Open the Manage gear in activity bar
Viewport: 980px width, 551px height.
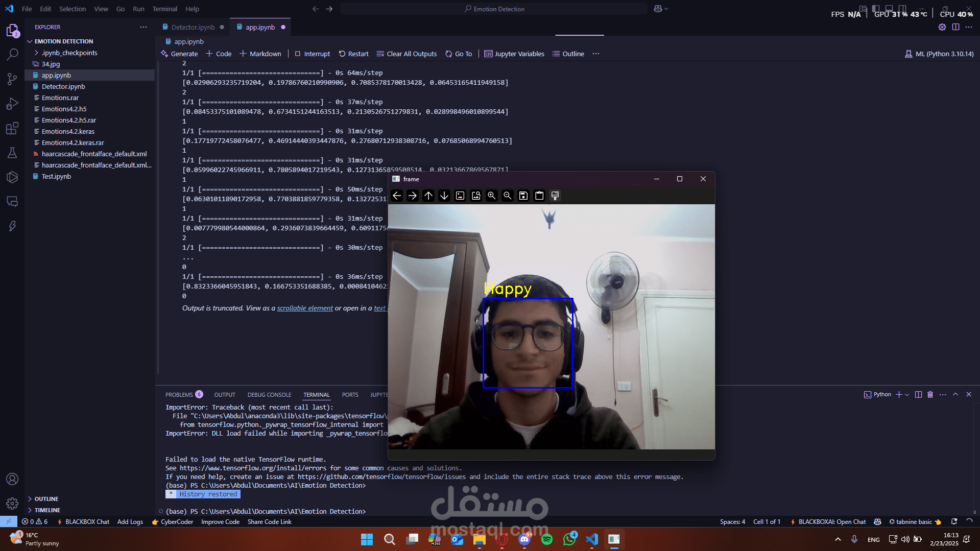click(12, 504)
